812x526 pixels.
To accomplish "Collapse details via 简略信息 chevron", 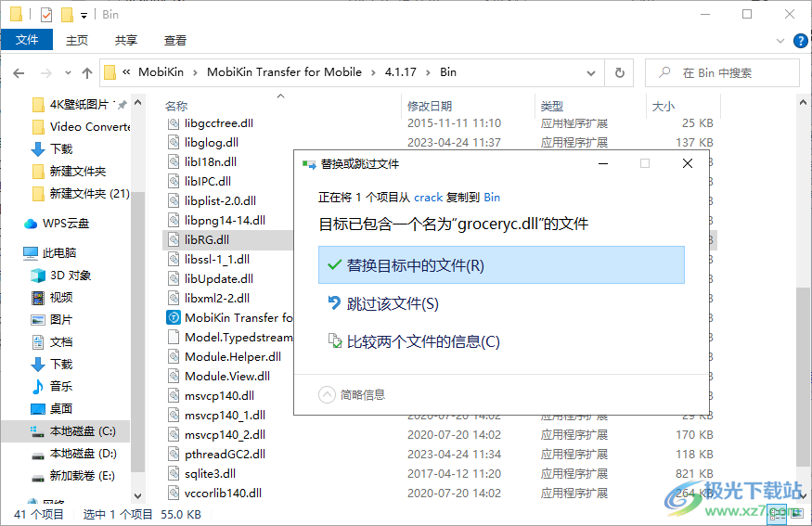I will [327, 395].
